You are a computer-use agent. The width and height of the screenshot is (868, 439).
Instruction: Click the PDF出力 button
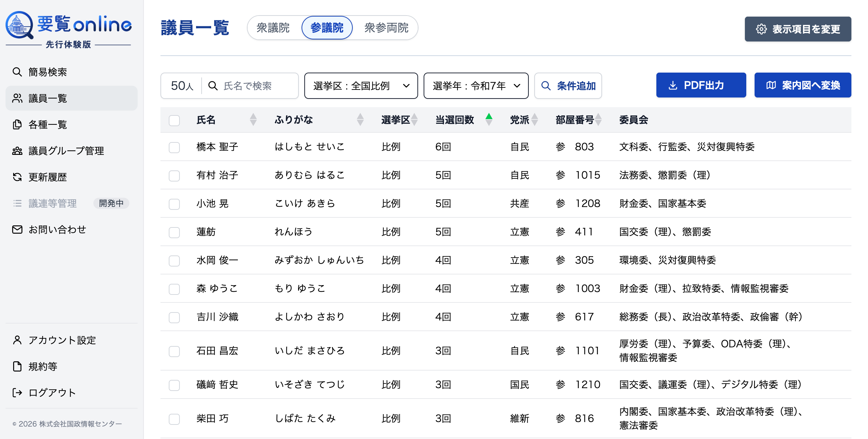click(701, 85)
